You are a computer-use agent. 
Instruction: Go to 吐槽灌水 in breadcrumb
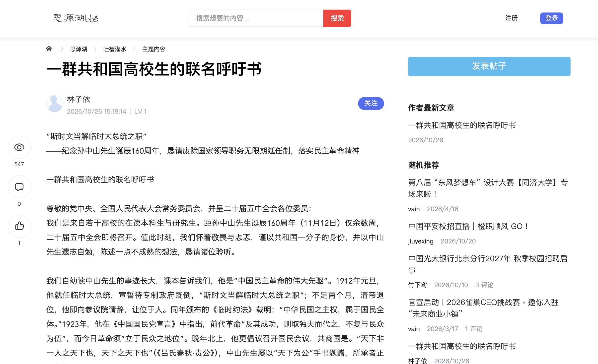[x=115, y=49]
